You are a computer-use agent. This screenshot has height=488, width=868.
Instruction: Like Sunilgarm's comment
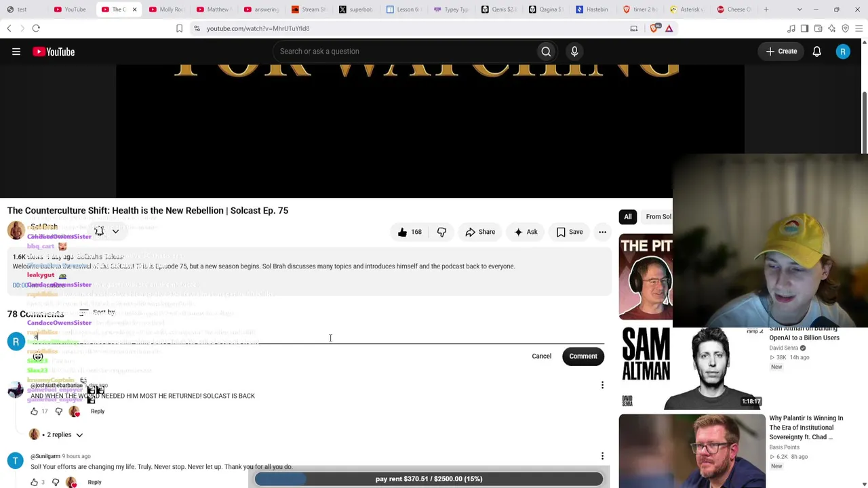click(34, 482)
